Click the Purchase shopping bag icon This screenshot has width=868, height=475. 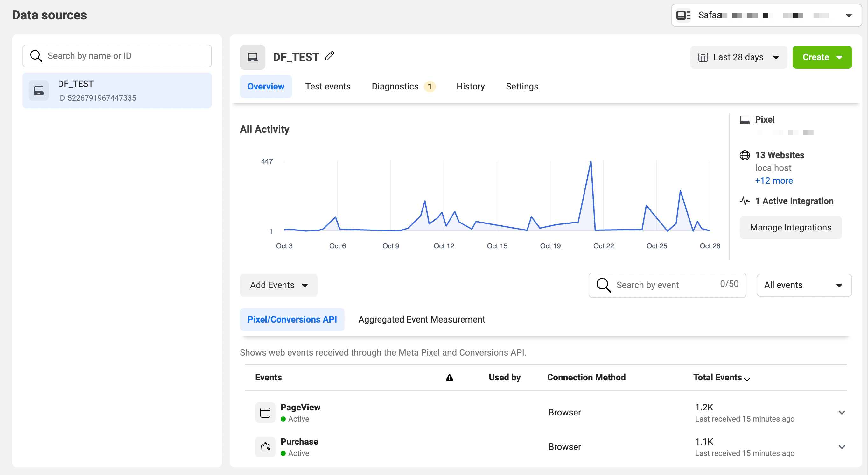pos(265,447)
